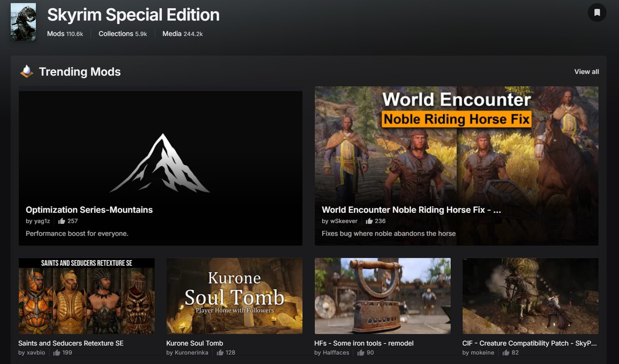Click the bookmark icon in the header
The height and width of the screenshot is (364, 619).
(x=597, y=12)
